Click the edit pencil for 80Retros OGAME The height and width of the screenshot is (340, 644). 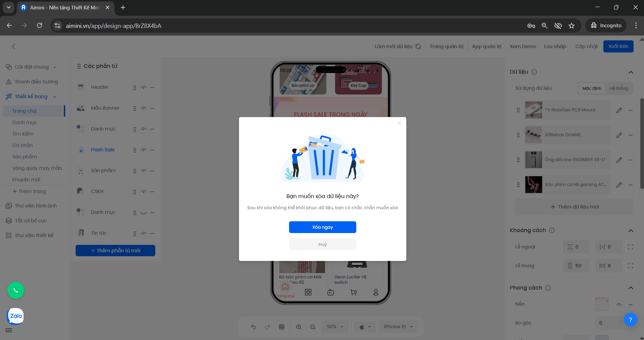[619, 135]
